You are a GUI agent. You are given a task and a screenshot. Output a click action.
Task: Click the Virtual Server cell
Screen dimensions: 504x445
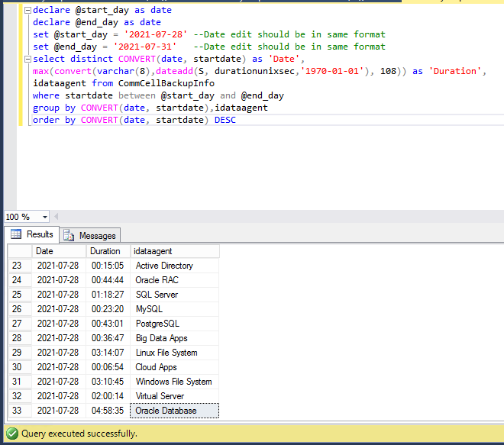click(x=175, y=396)
